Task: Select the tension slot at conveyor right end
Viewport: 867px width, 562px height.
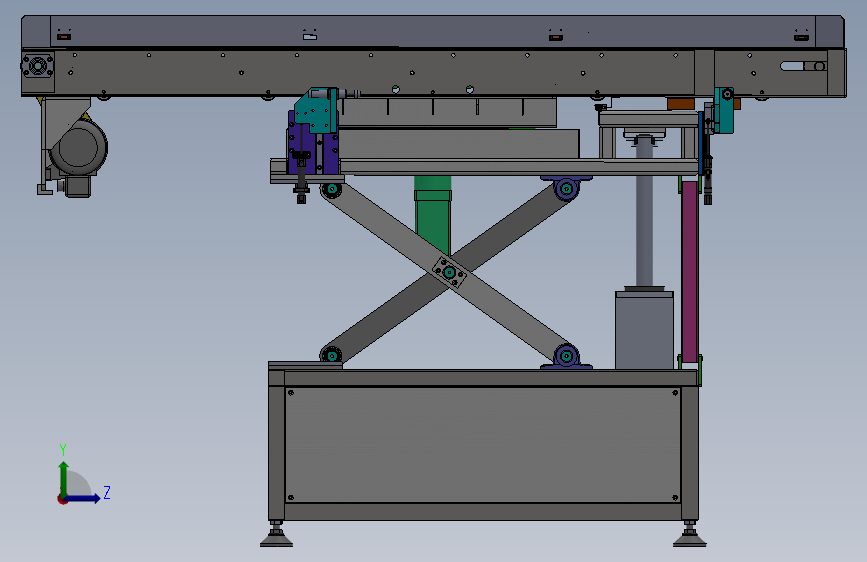Action: click(x=803, y=66)
